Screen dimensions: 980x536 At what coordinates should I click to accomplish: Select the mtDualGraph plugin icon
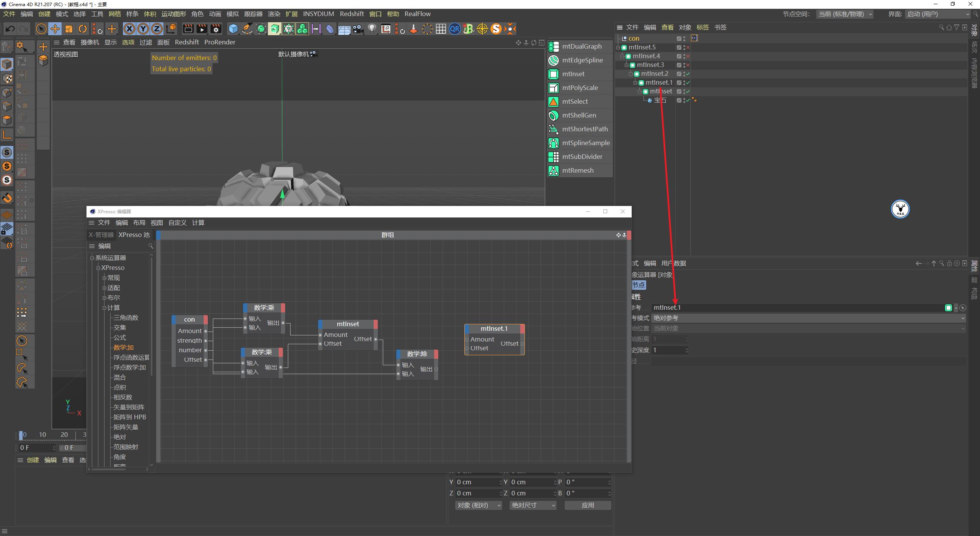(x=554, y=46)
